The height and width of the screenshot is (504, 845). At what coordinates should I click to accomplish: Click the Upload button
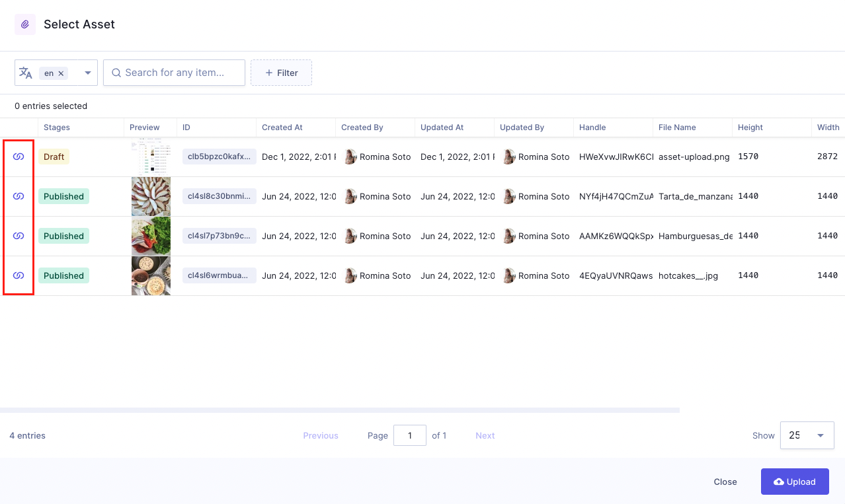point(794,482)
